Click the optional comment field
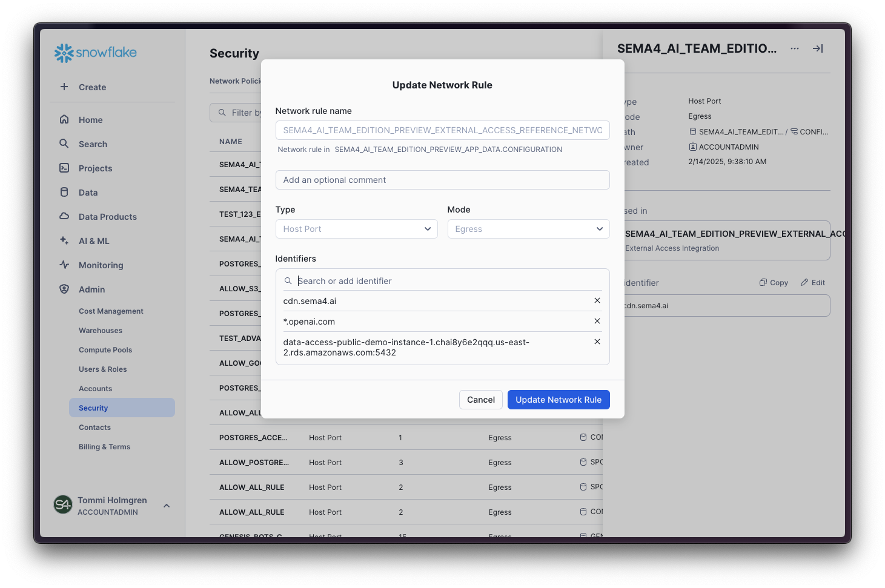 (442, 180)
